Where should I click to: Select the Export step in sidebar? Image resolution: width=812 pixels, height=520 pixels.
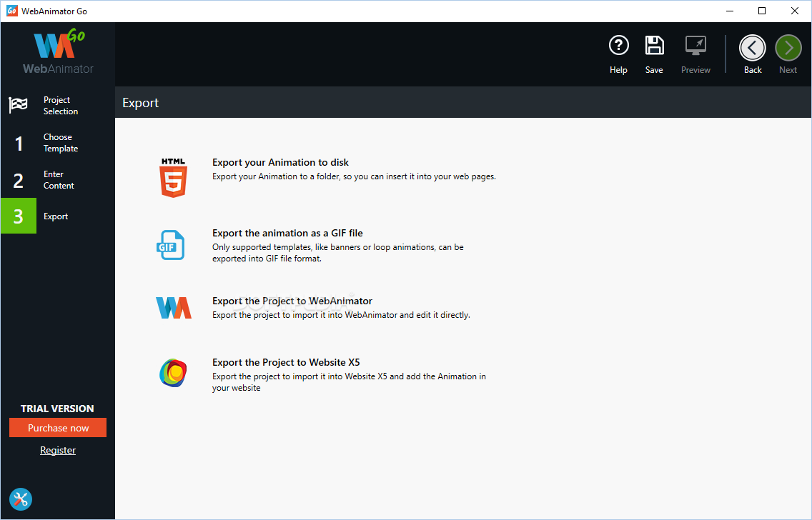point(57,216)
